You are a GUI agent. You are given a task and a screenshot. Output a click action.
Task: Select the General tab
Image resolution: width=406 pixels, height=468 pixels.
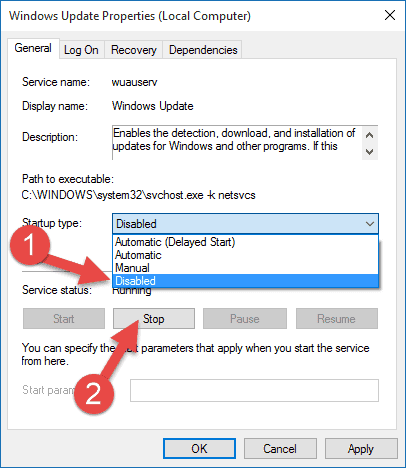[33, 48]
